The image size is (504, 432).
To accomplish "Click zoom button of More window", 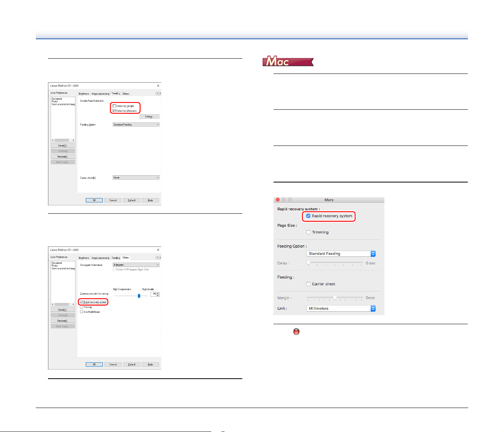I will 290,200.
